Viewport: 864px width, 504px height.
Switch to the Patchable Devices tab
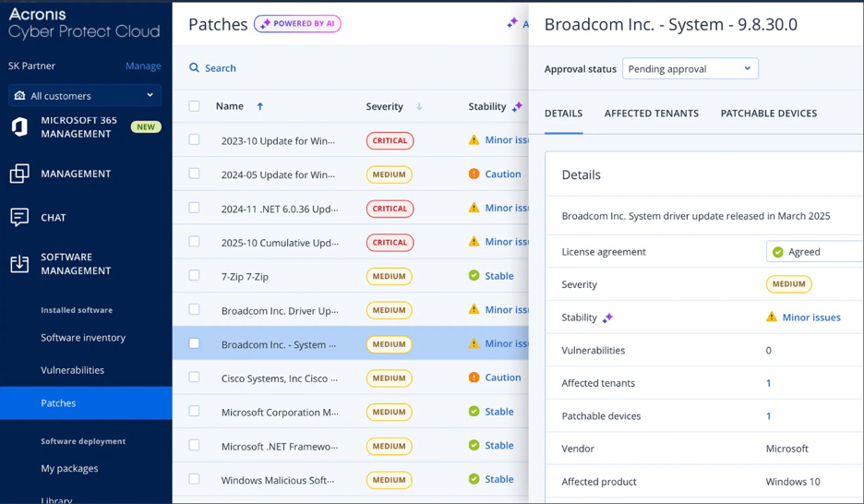(769, 114)
